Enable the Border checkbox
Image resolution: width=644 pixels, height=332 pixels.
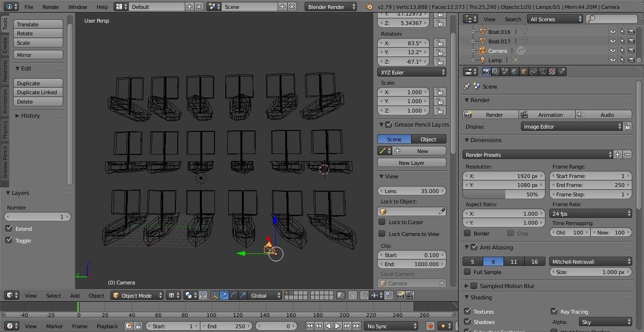(x=467, y=233)
